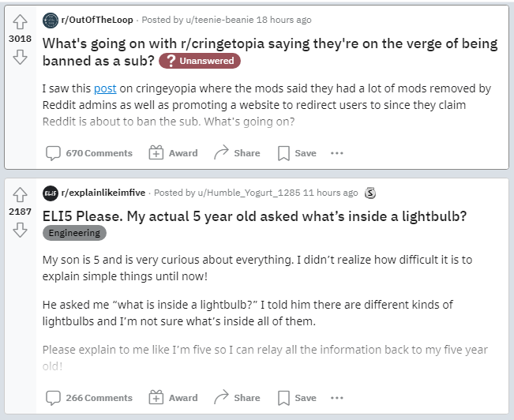This screenshot has width=514, height=420.
Task: Downvote the r/cringetopia OutOfTheLoop post
Action: pyautogui.click(x=20, y=57)
